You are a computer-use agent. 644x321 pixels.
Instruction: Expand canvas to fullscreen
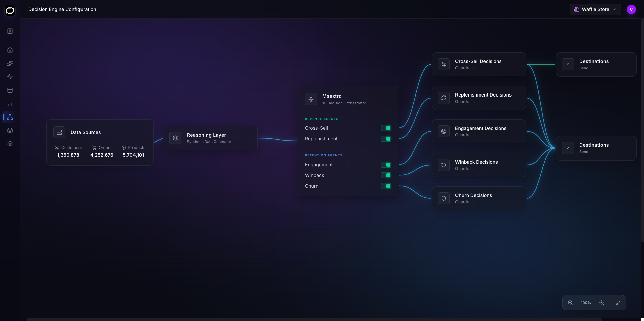tap(618, 303)
